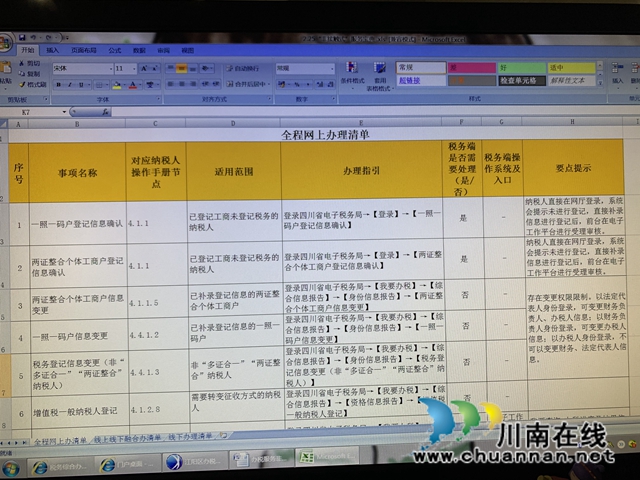This screenshot has height=480, width=640.
Task: Toggle Bold formatting
Action: 59,85
